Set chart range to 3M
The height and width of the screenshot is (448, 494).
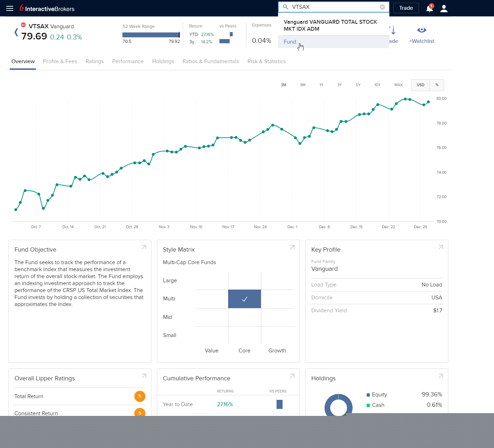pyautogui.click(x=284, y=85)
